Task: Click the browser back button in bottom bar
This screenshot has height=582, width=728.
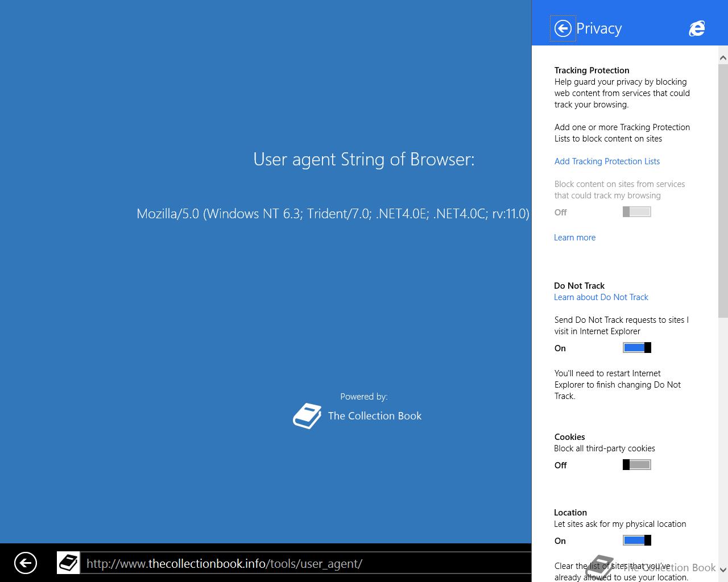Action: (26, 563)
